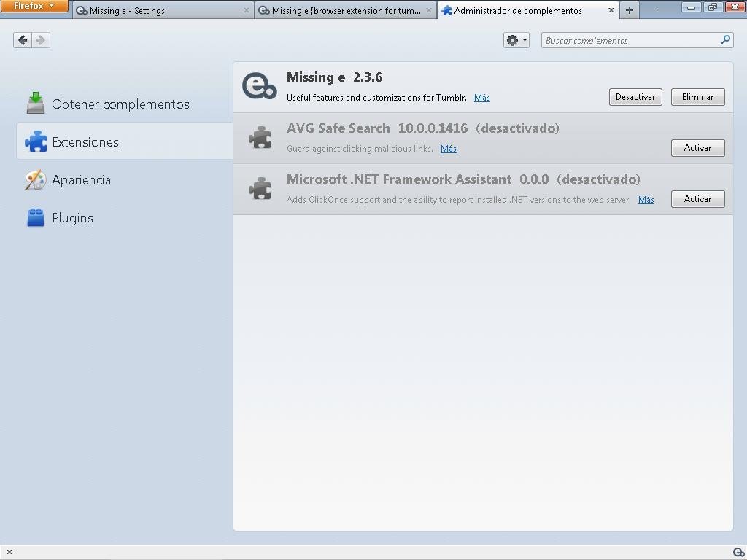Close the Missing e - Settings tab

[247, 10]
